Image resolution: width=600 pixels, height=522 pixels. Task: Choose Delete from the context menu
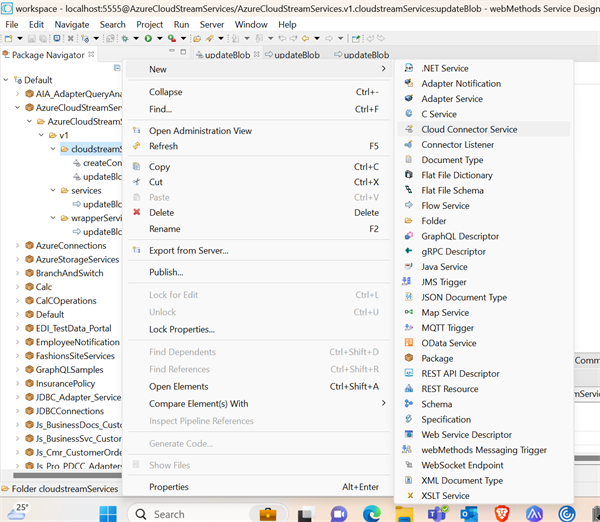(259, 212)
